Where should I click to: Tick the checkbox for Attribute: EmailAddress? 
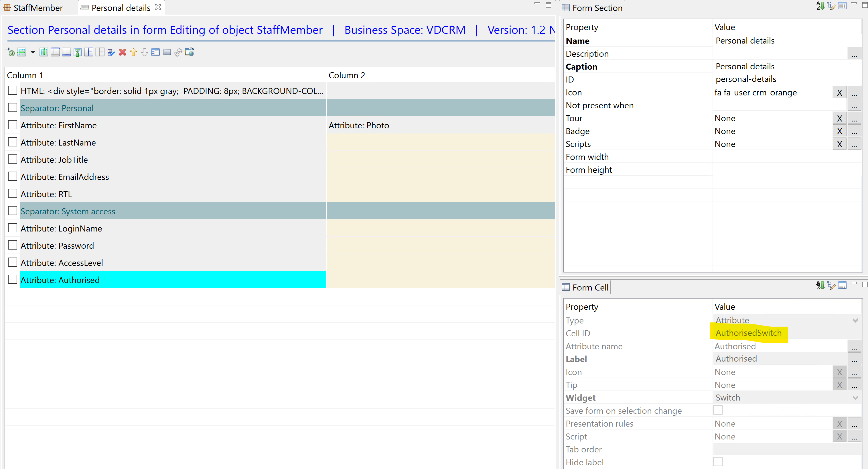13,177
